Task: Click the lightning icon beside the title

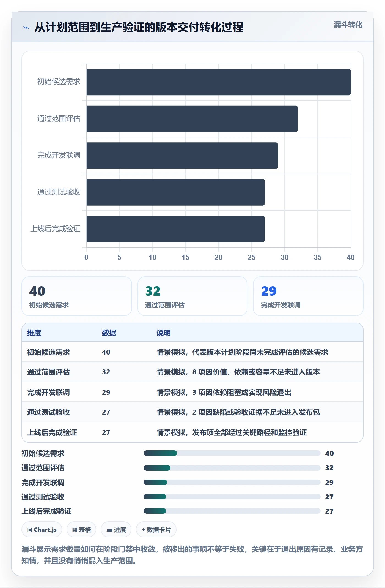Action: point(26,28)
